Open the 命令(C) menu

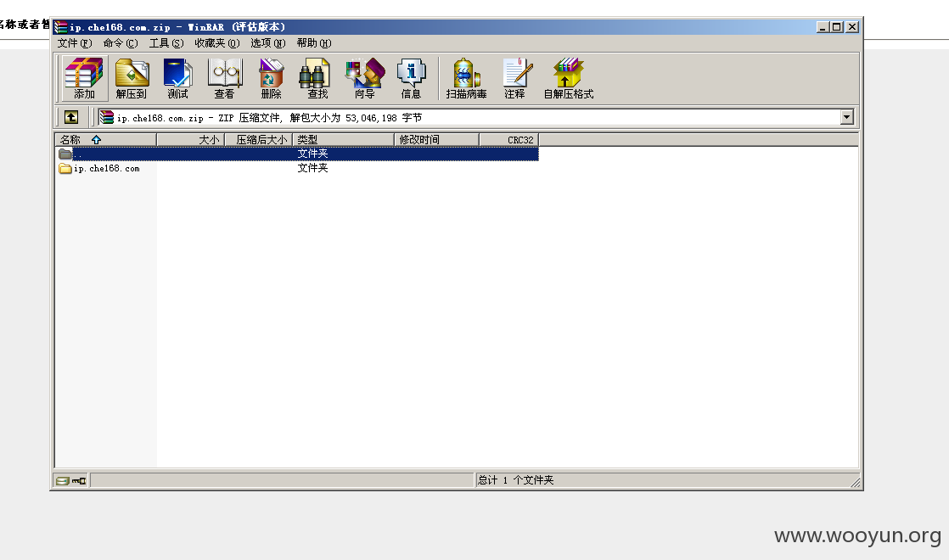coord(121,43)
